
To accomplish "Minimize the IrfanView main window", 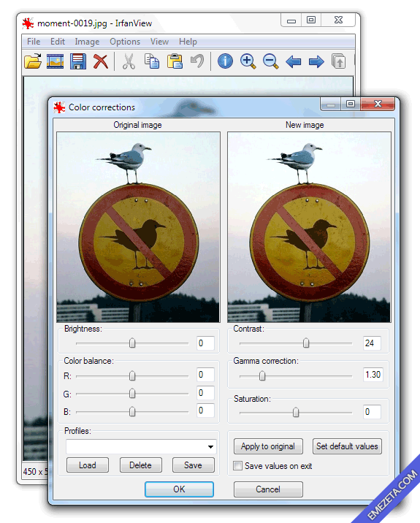I will click(x=291, y=20).
